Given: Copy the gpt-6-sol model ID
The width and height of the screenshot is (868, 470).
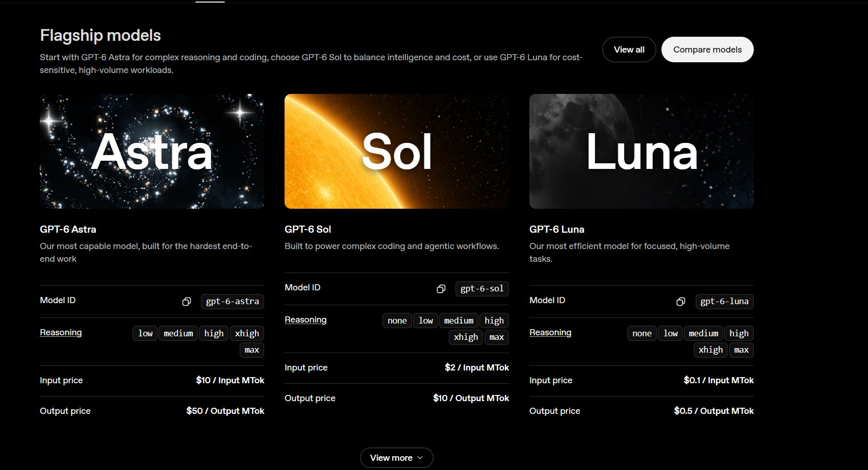Looking at the screenshot, I should coord(441,289).
